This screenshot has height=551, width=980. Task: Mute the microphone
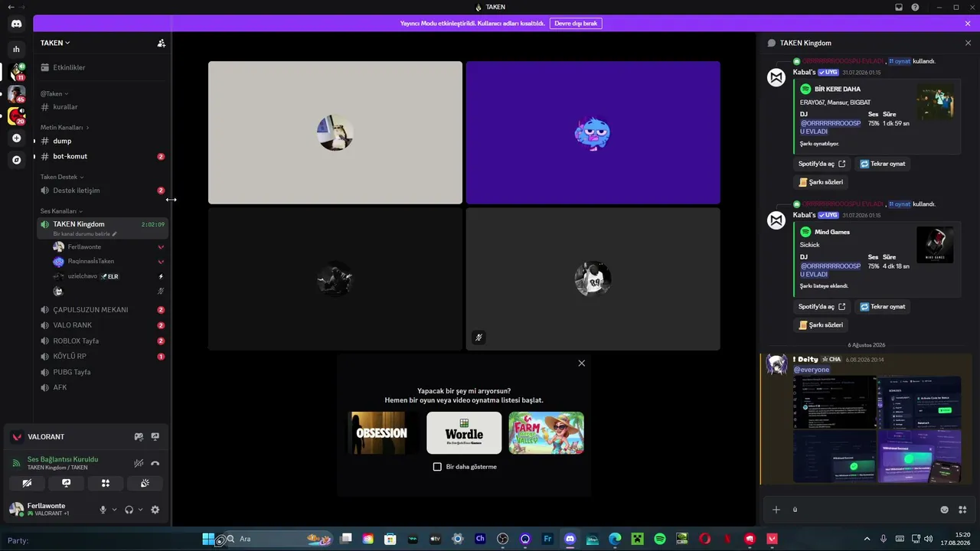click(x=103, y=510)
